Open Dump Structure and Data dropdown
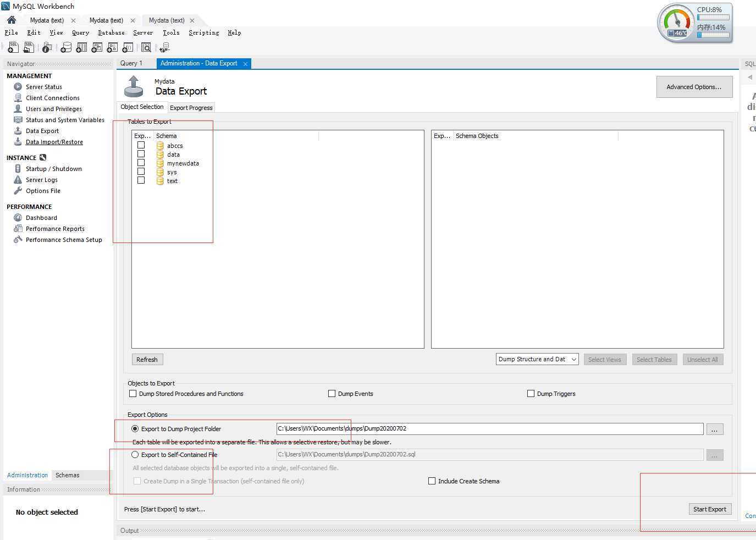 [x=537, y=359]
